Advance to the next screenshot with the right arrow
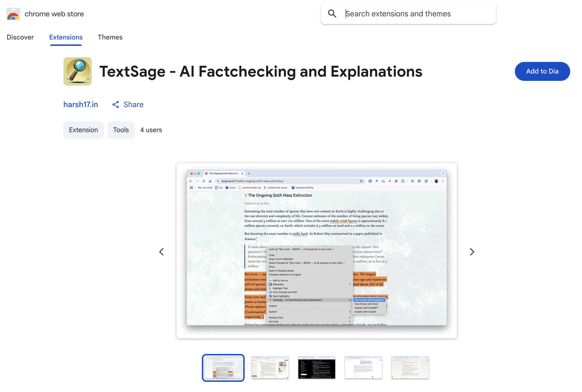The image size is (582, 392). tap(472, 252)
